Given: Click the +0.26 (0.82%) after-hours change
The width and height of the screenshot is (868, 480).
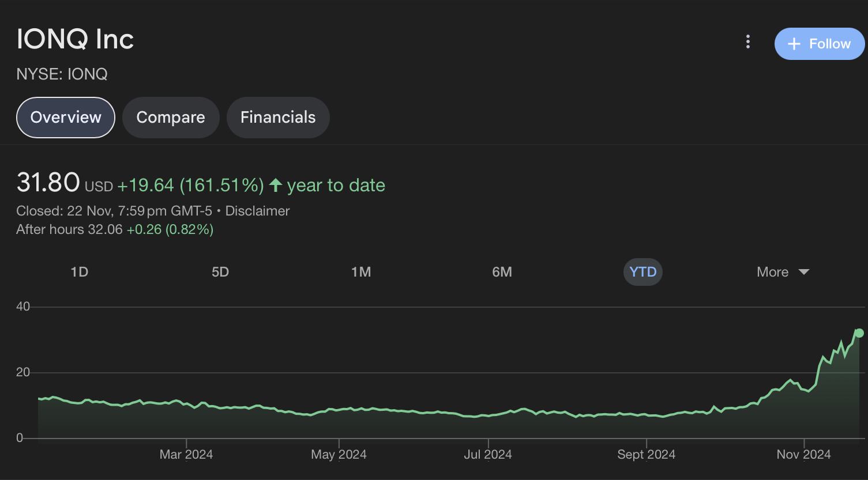Looking at the screenshot, I should [x=170, y=229].
